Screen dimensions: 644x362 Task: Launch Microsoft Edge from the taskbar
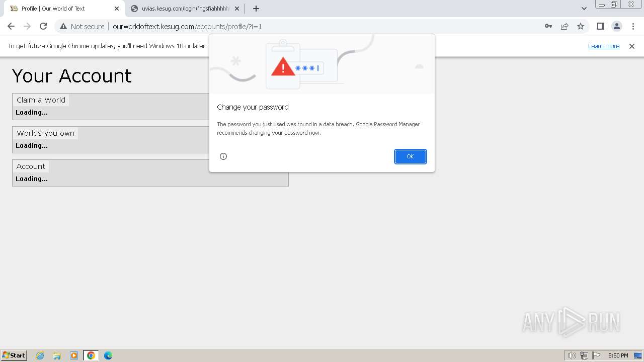(x=108, y=355)
